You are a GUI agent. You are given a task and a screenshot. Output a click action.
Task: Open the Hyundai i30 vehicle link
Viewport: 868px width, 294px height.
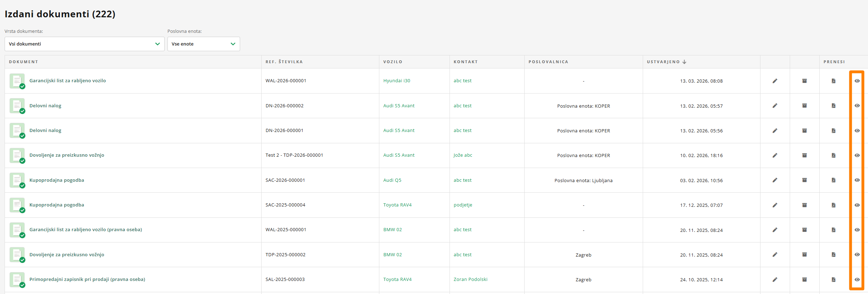pos(397,81)
